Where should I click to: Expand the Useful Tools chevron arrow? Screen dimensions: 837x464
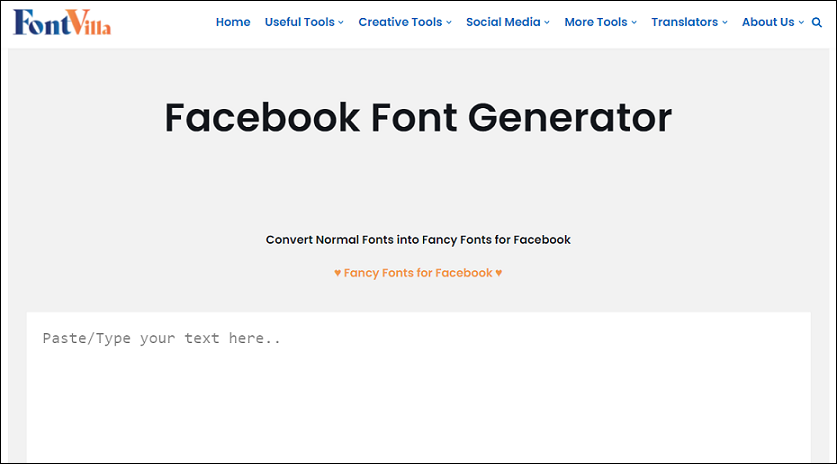point(341,22)
